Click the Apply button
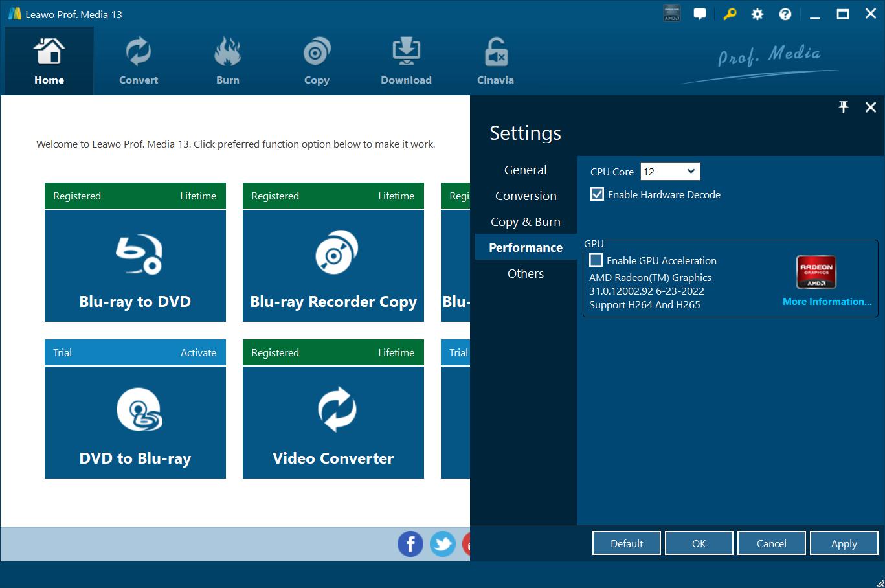The height and width of the screenshot is (588, 885). coord(844,543)
